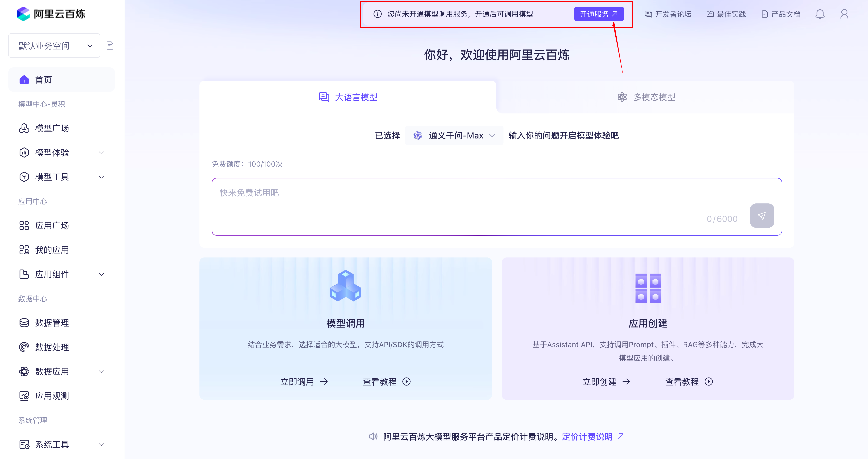Open 数据管理 in the data center section

[x=52, y=323]
